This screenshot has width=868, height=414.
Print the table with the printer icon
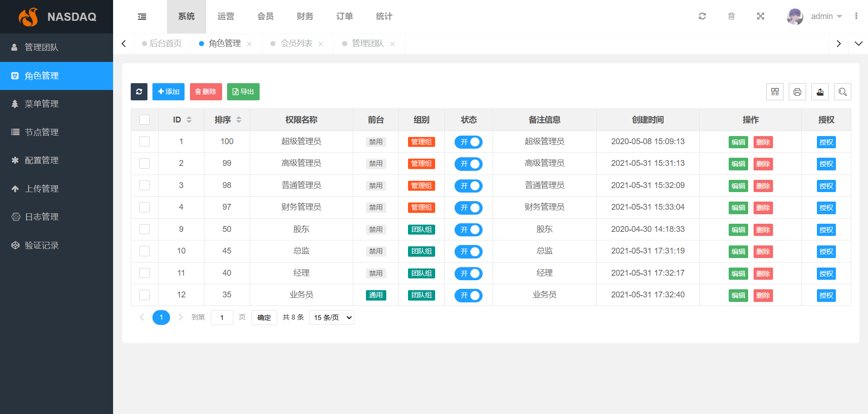[x=797, y=92]
